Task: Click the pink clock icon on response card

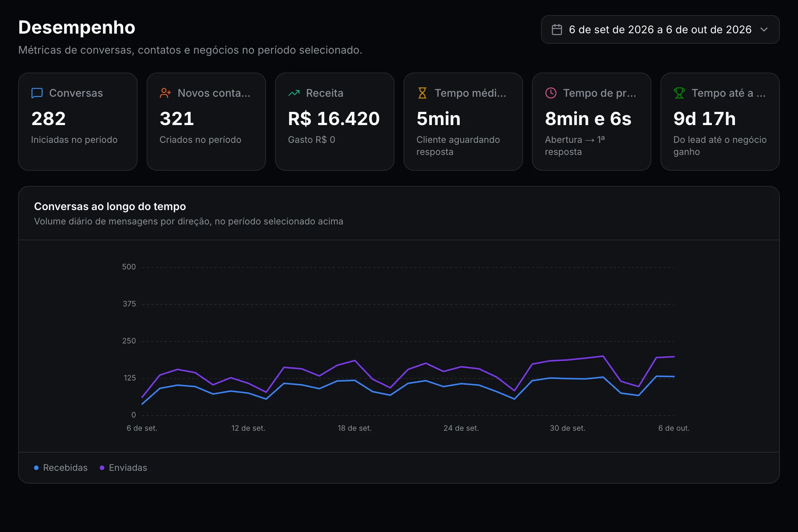Action: [551, 93]
